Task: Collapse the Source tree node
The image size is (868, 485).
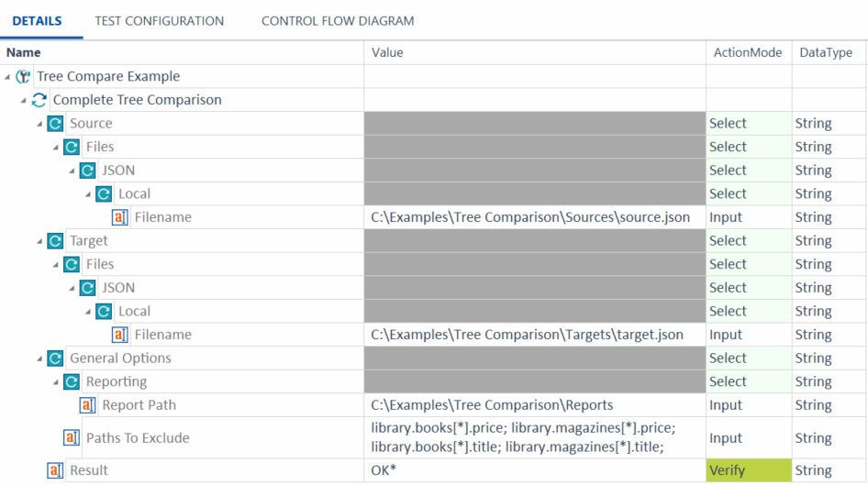Action: pyautogui.click(x=40, y=124)
